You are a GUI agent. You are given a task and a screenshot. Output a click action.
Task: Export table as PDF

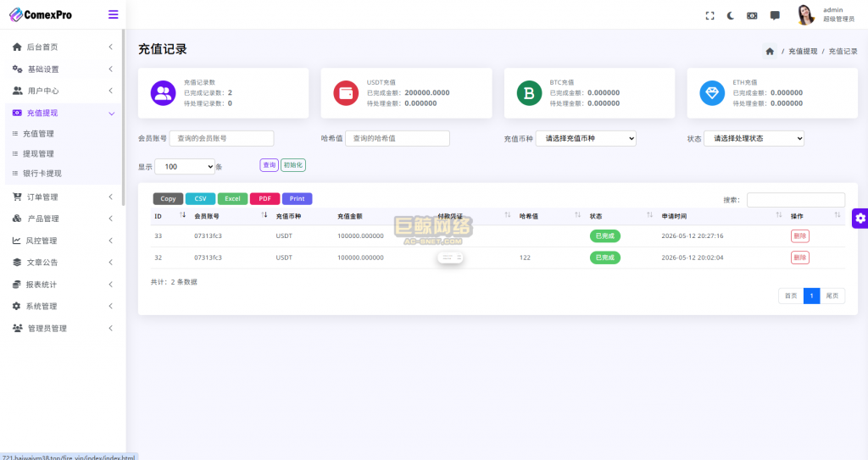(x=264, y=199)
